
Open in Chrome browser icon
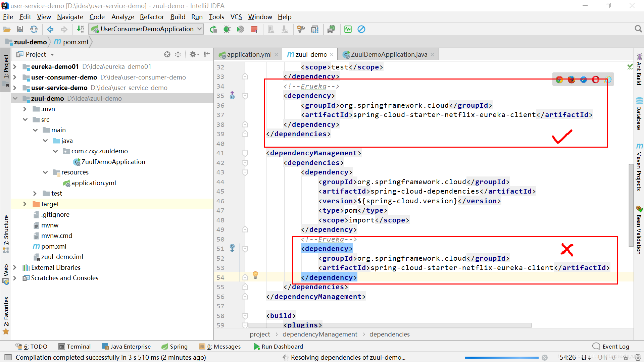(x=559, y=80)
